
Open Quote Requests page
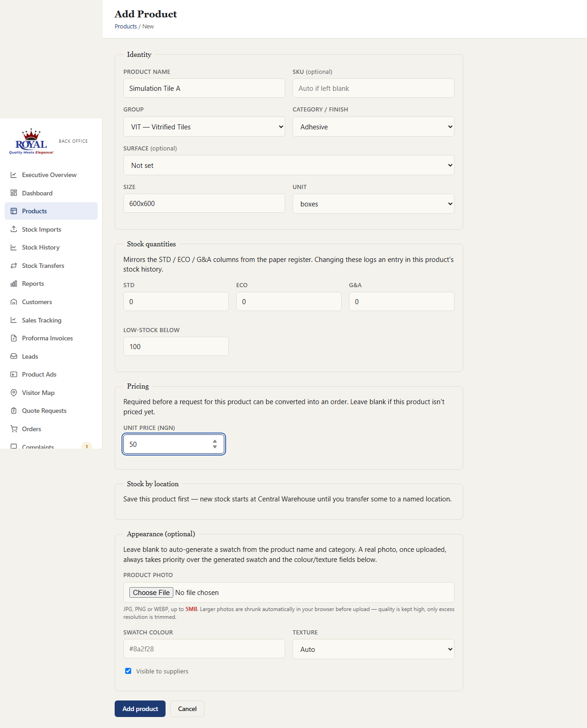(x=51, y=411)
